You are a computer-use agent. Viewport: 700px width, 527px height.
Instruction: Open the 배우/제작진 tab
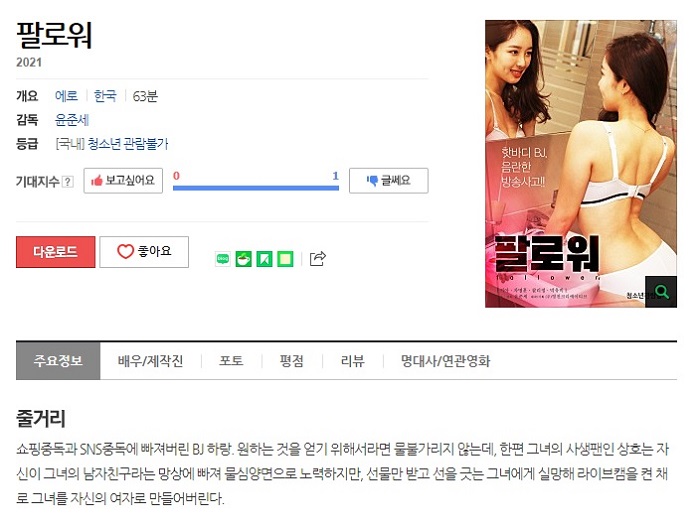[150, 361]
